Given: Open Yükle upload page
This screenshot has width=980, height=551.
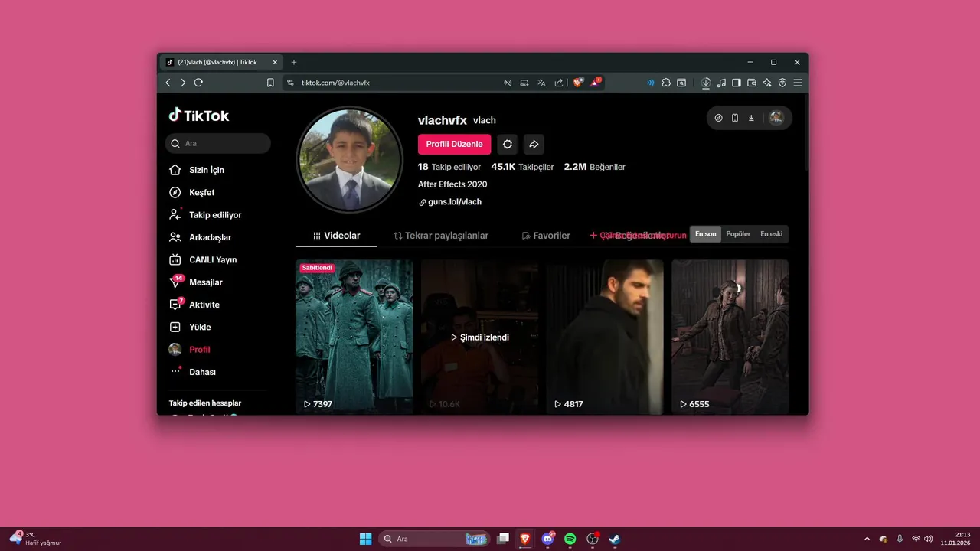Looking at the screenshot, I should point(191,327).
